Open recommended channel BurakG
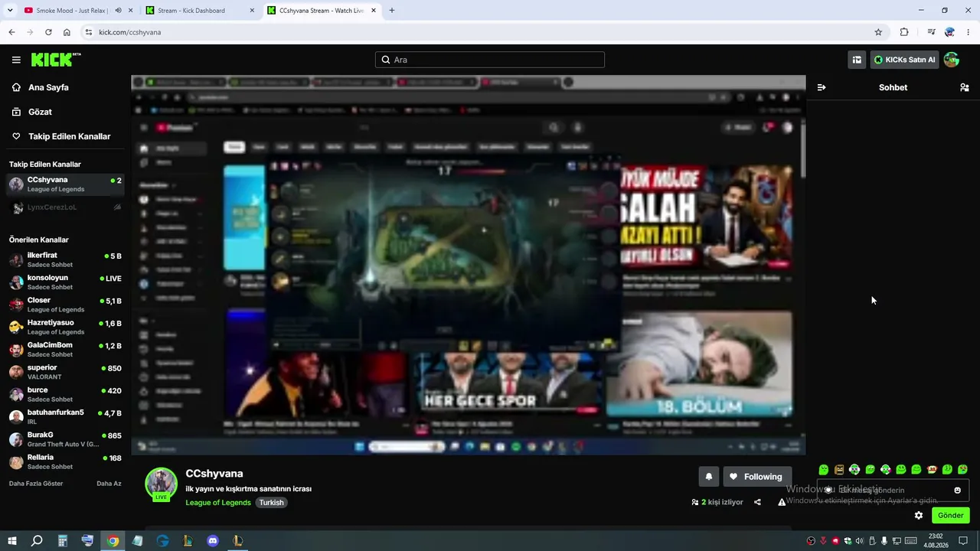980x551 pixels. (65, 439)
